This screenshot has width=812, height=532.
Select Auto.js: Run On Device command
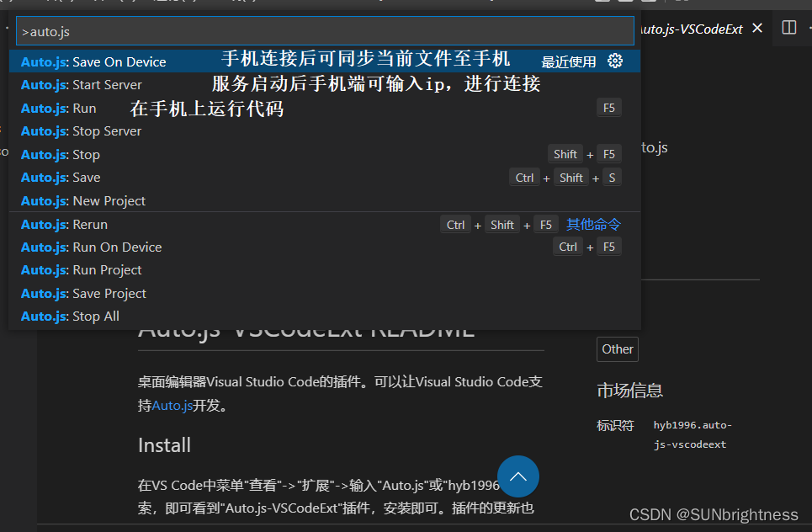point(325,247)
